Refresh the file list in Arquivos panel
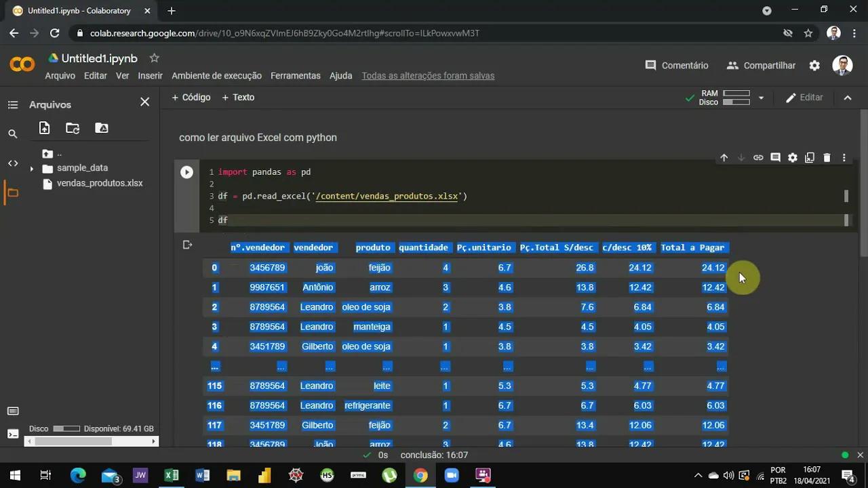868x488 pixels. click(x=73, y=128)
